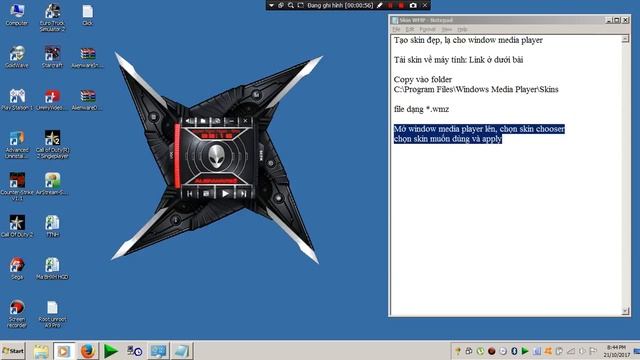Click Previous track on the media player skin
Image resolution: width=640 pixels, height=360 pixels.
pyautogui.click(x=190, y=194)
